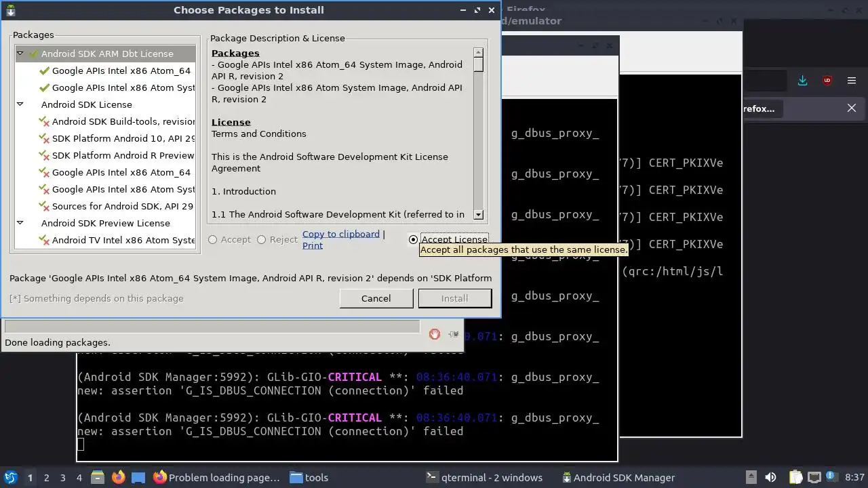The height and width of the screenshot is (488, 868).
Task: Click the 'Something depends on this package' note
Action: click(x=96, y=298)
